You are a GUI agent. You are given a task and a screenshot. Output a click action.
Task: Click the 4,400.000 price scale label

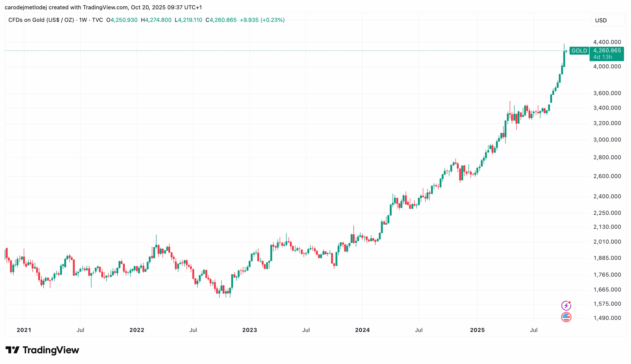coord(607,42)
